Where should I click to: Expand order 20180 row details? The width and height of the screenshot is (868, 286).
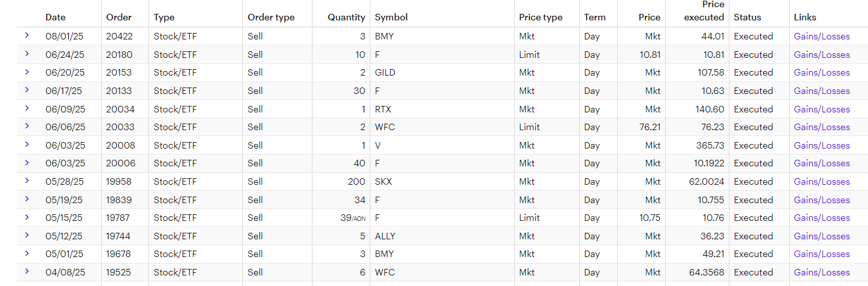point(27,54)
